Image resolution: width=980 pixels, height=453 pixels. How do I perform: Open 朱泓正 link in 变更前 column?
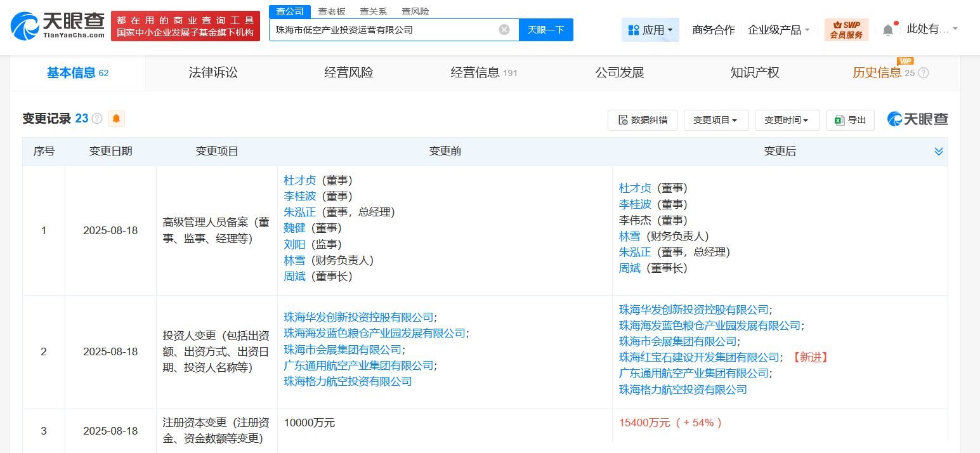coord(299,213)
